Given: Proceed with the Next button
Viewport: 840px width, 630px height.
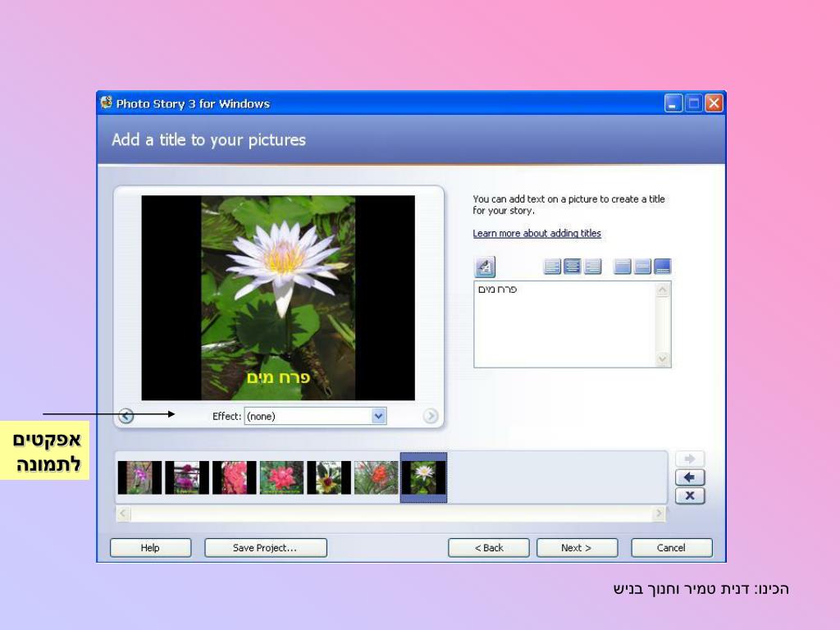Looking at the screenshot, I should [x=577, y=547].
